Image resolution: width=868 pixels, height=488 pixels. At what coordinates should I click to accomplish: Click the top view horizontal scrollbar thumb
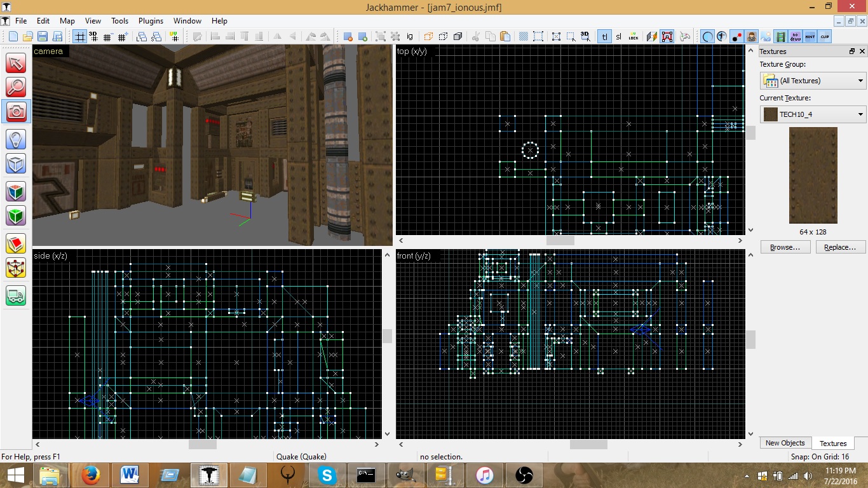[560, 241]
